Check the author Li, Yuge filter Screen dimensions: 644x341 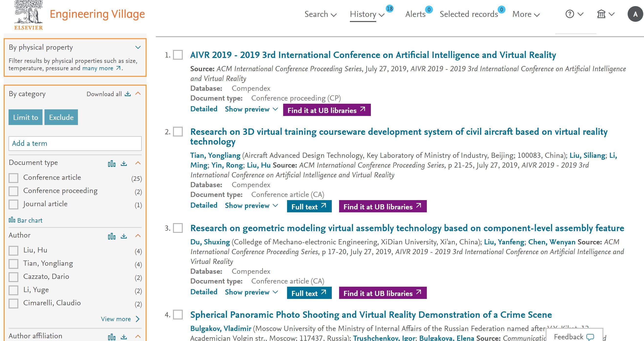[13, 290]
